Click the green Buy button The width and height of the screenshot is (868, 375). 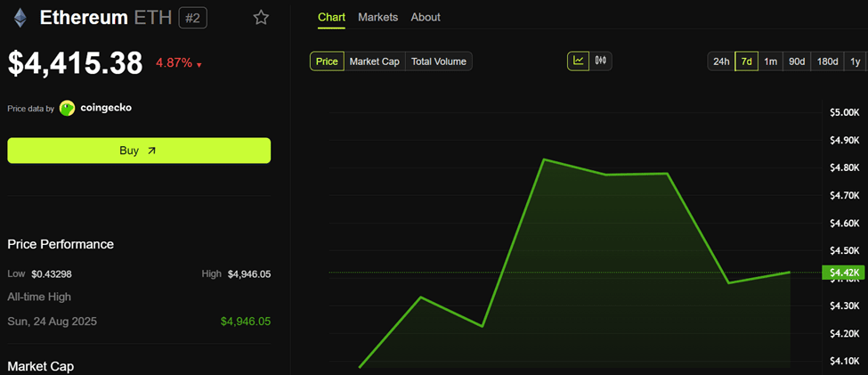point(139,151)
